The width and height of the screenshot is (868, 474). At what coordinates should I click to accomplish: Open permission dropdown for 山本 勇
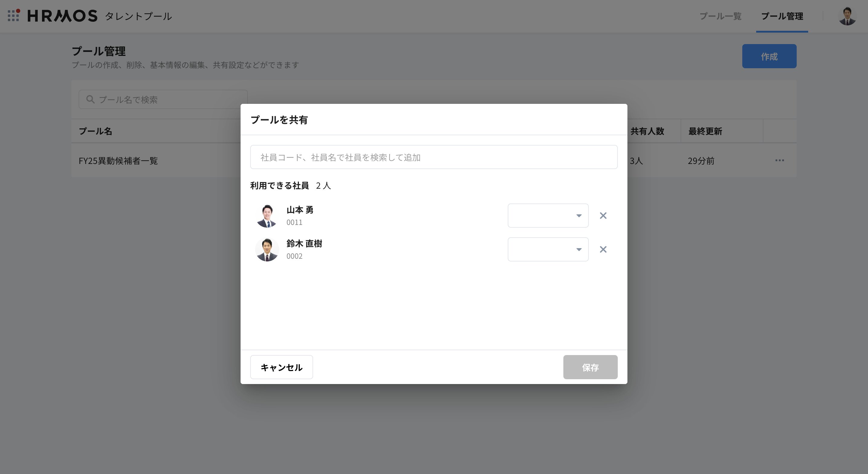548,216
